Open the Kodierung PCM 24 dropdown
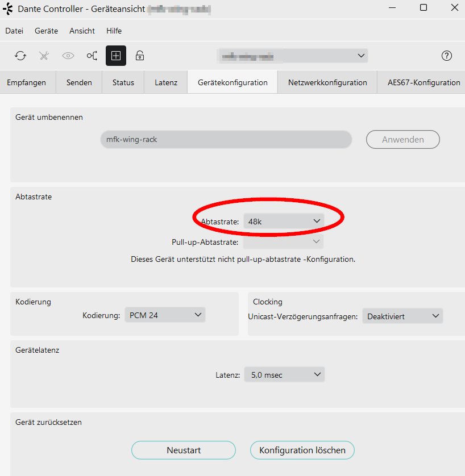The width and height of the screenshot is (465, 476). point(165,315)
